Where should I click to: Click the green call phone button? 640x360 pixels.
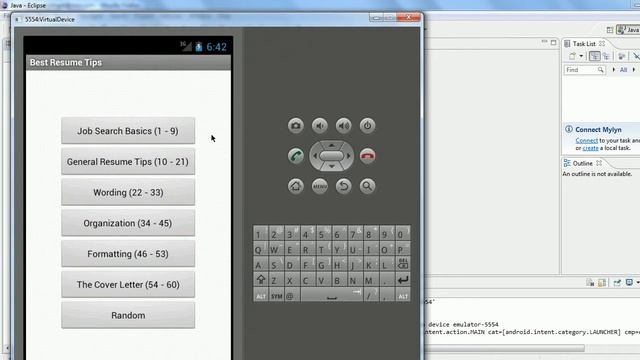[296, 156]
